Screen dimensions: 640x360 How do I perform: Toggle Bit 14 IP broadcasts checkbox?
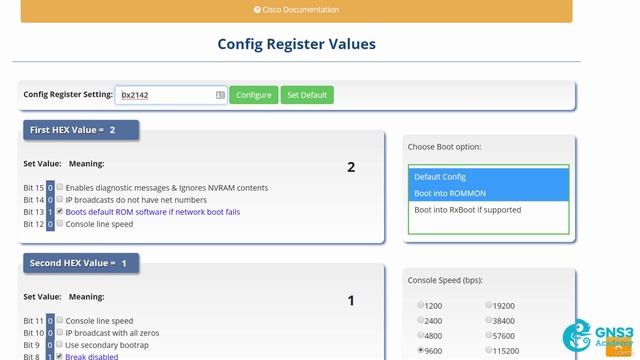tap(60, 199)
